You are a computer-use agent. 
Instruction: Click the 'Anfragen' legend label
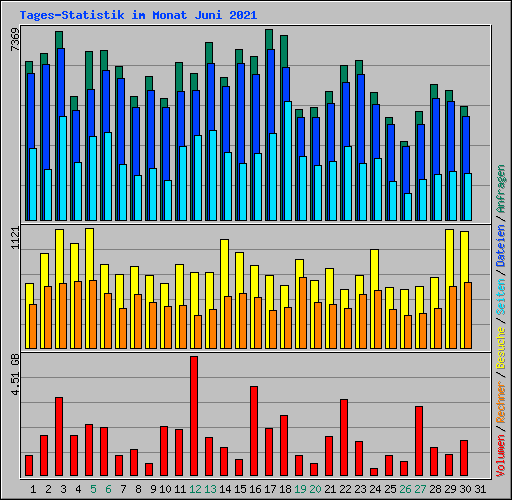click(501, 189)
